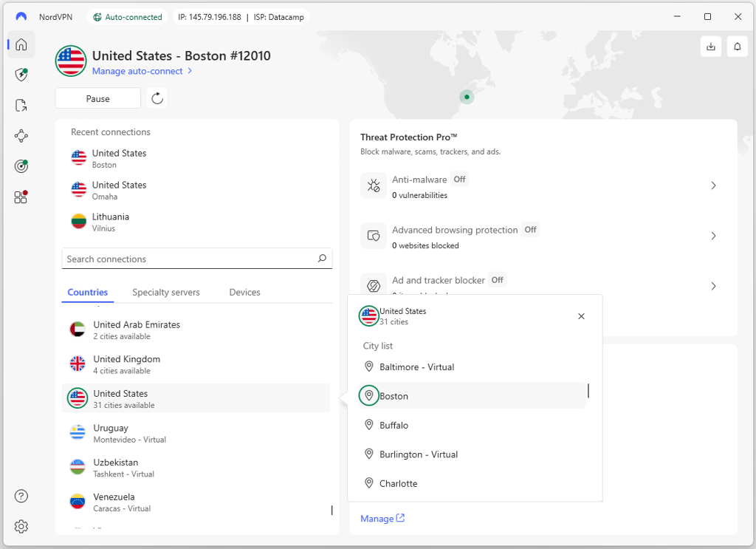
Task: Select the countries list scrollbar
Action: point(331,510)
